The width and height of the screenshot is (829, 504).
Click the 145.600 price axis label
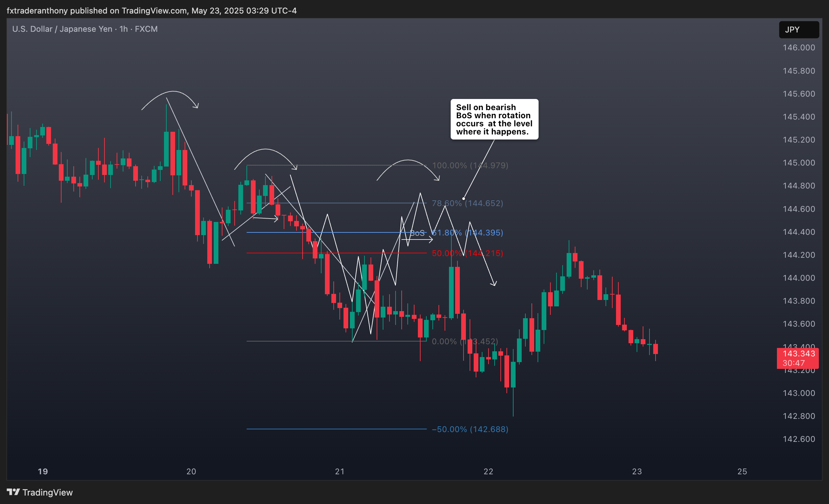click(799, 94)
